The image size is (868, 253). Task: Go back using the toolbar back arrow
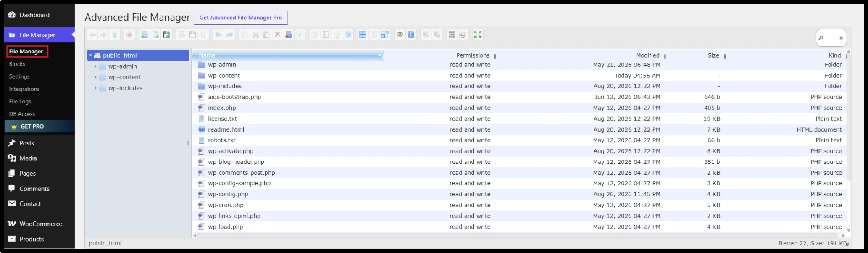(92, 34)
